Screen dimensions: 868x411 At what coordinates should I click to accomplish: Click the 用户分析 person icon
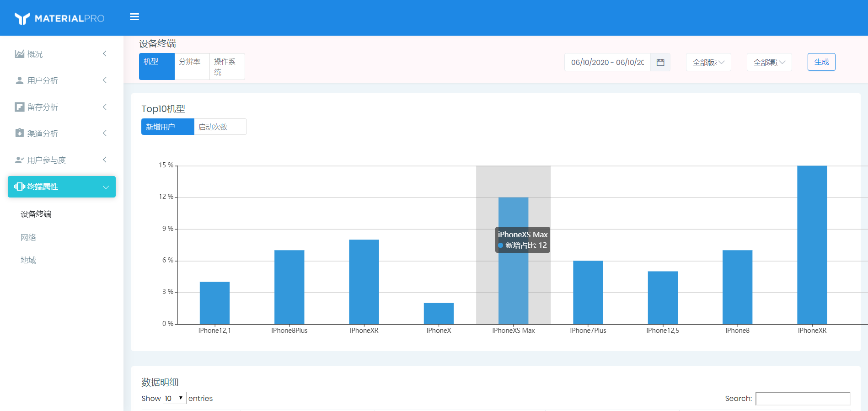19,80
